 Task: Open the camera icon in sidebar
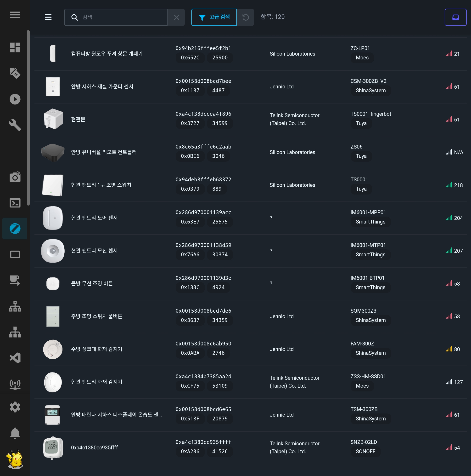tap(15, 177)
